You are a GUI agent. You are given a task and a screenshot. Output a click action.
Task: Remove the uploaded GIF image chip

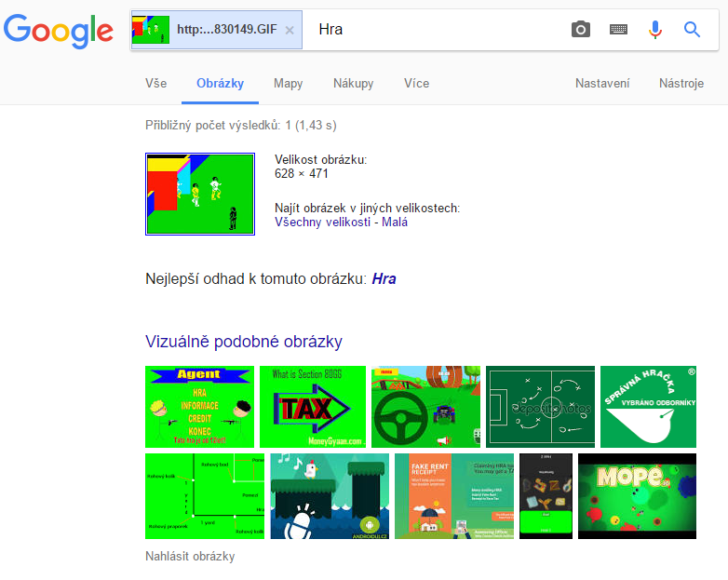(x=290, y=30)
